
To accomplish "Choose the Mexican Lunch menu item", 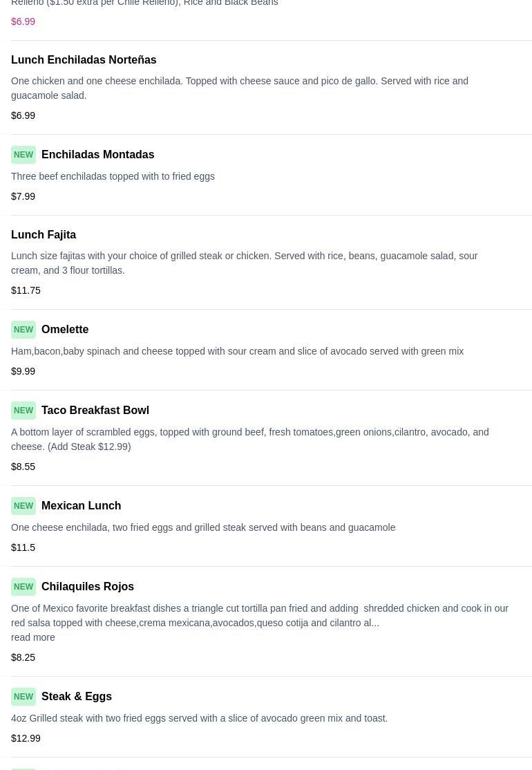I will 81,506.
